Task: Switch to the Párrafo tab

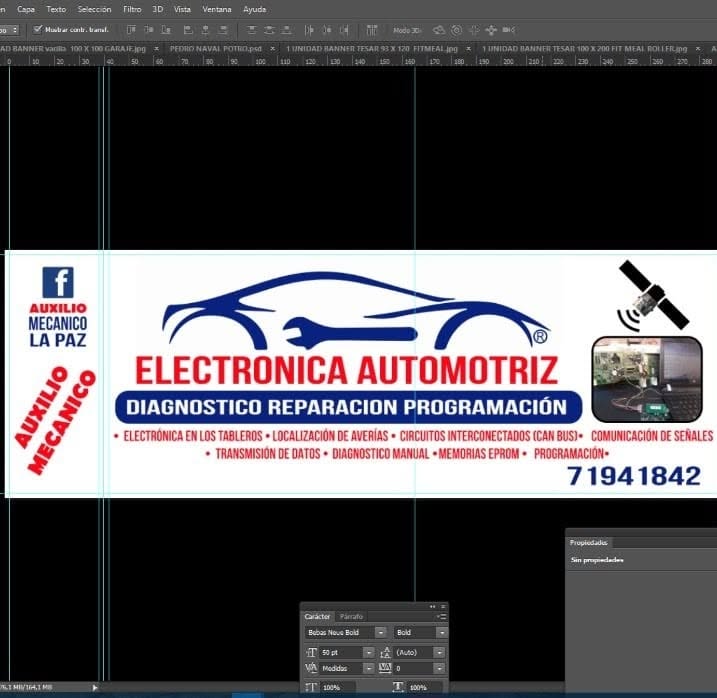Action: tap(351, 617)
